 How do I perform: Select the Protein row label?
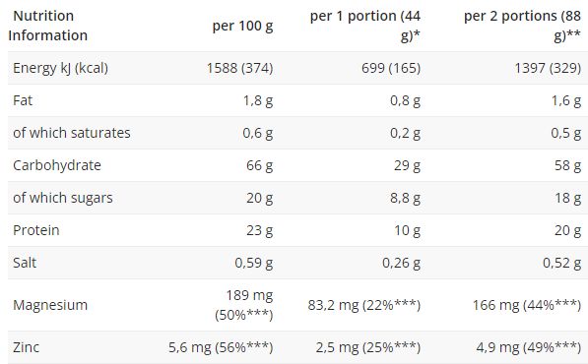36,230
